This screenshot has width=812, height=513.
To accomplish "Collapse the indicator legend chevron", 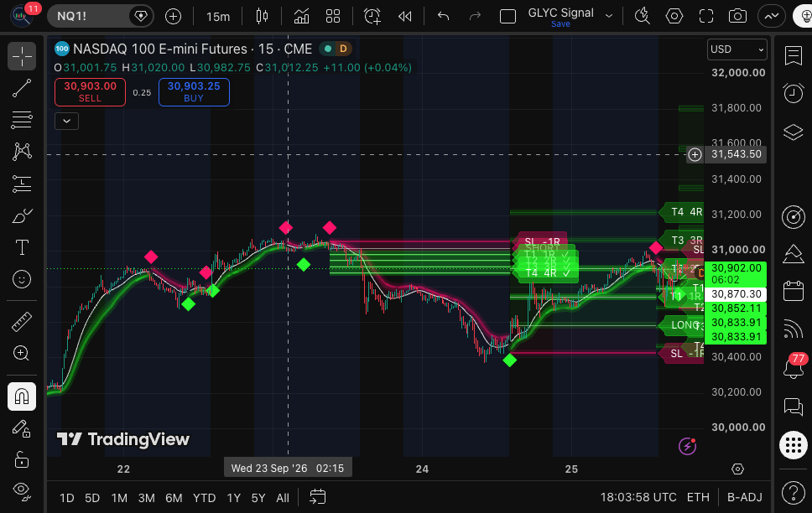I will pos(67,122).
